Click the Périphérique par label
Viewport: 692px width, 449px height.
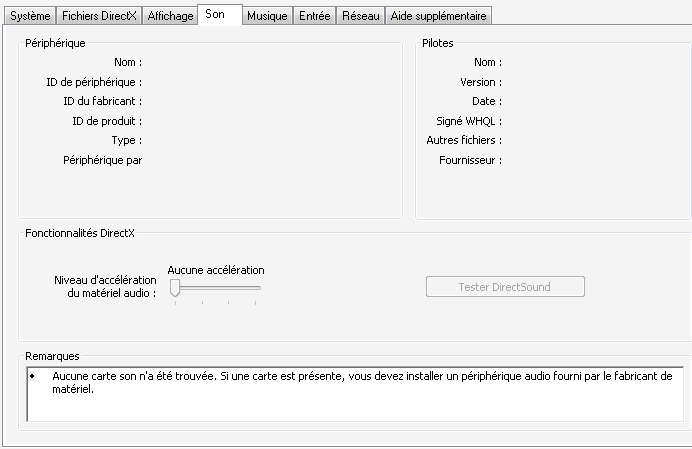[x=102, y=160]
